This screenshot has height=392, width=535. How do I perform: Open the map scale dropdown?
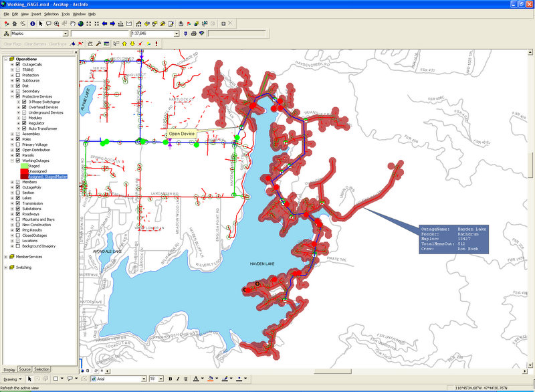tap(177, 33)
